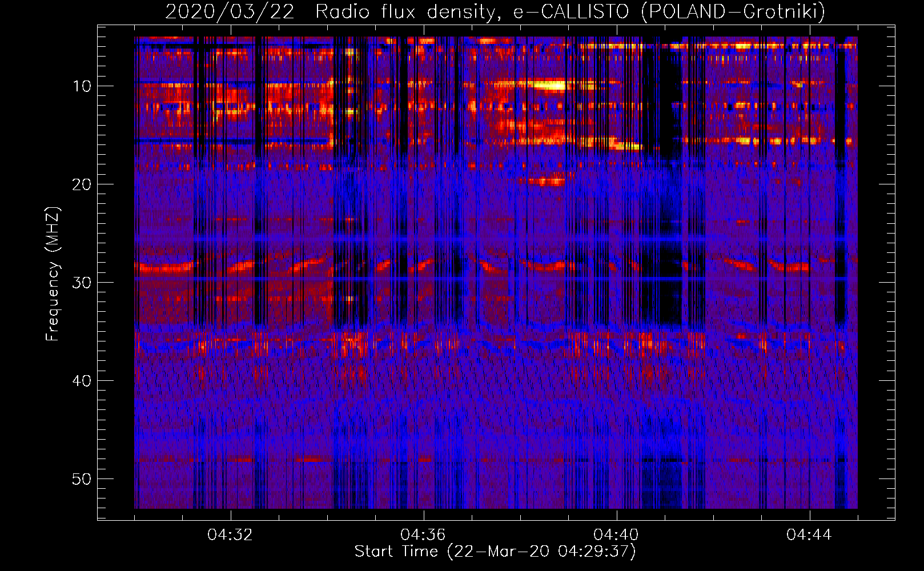Click the frequency tick label 40
This screenshot has height=571, width=924.
coord(82,381)
